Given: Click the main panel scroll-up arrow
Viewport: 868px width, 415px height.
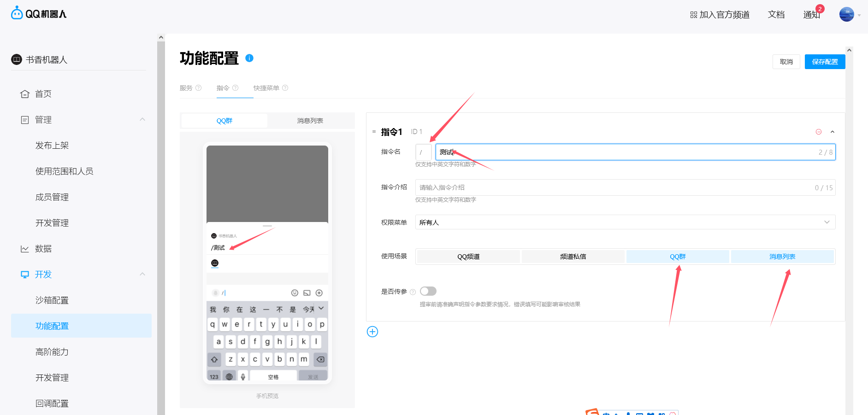Looking at the screenshot, I should (849, 50).
